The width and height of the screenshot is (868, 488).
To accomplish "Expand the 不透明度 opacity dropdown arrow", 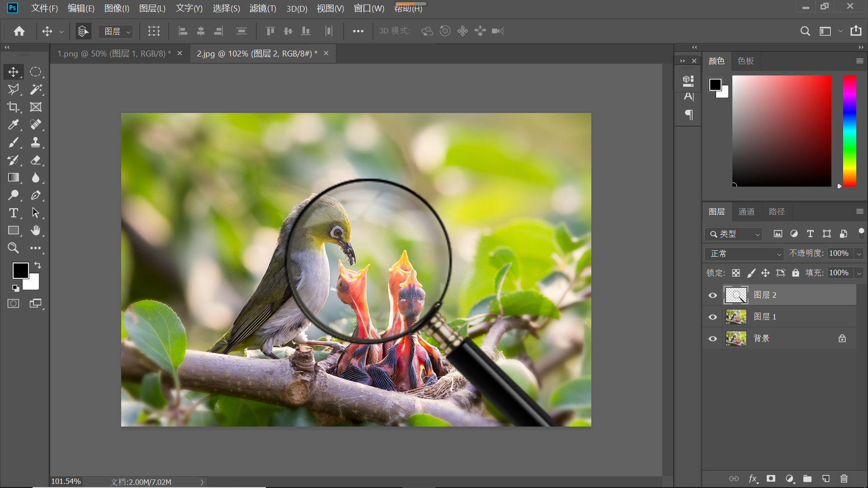I will point(859,253).
